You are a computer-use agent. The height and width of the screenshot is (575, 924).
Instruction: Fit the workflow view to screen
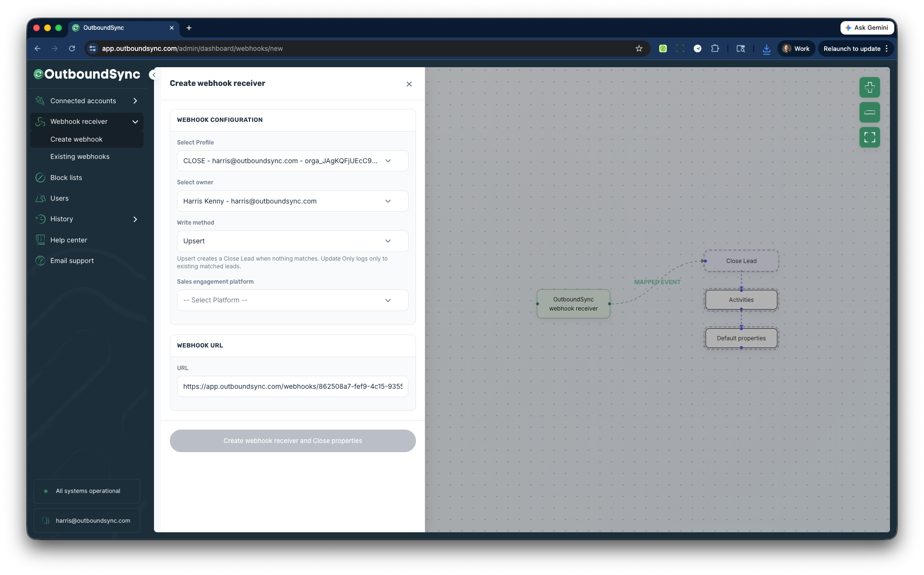869,137
